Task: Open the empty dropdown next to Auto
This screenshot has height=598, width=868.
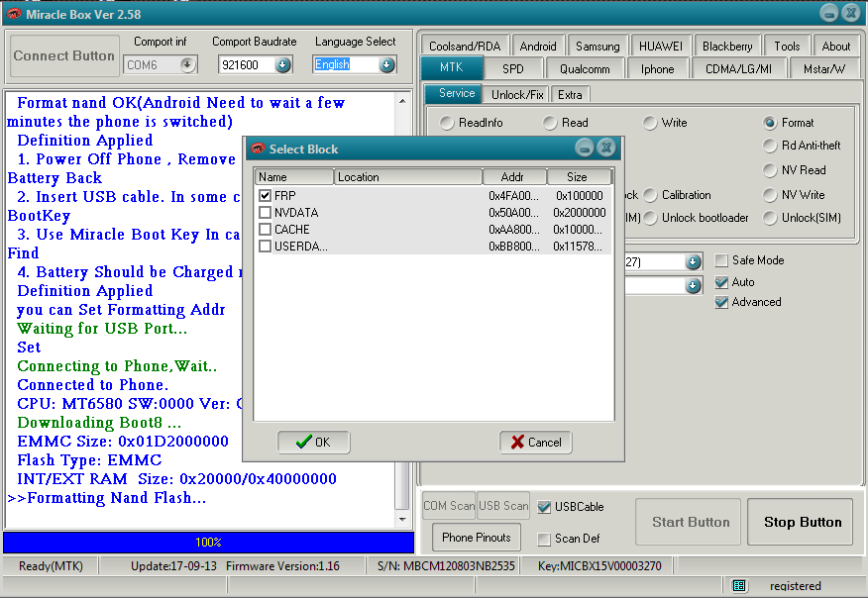Action: pos(693,285)
